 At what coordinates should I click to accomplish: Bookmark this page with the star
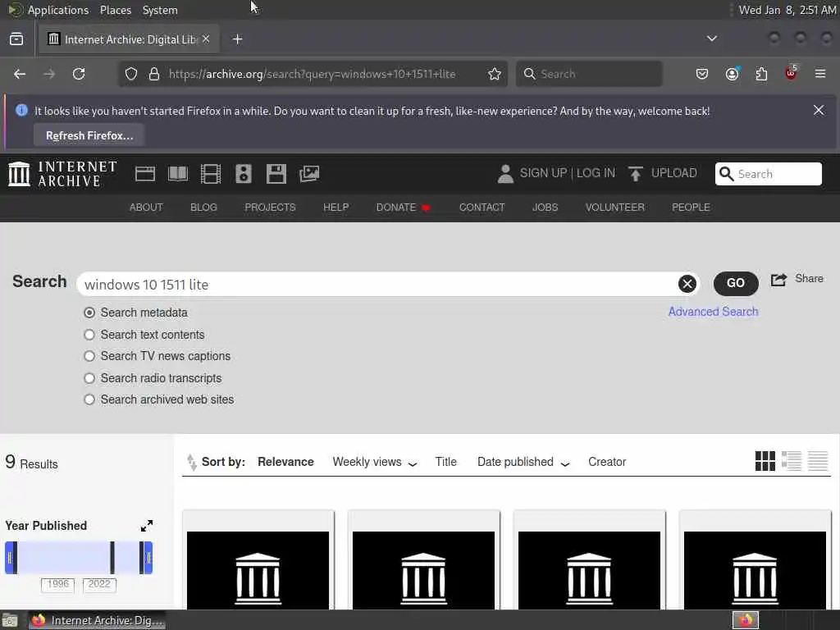pos(495,74)
